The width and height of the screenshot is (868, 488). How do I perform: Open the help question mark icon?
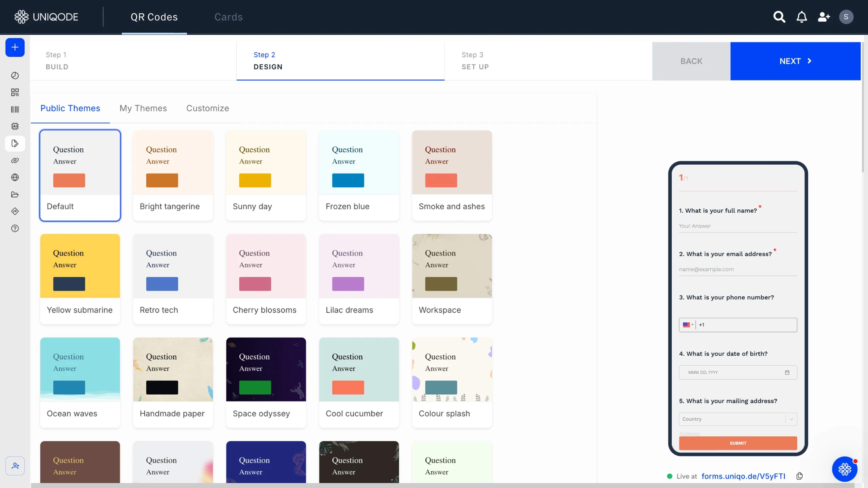15,228
